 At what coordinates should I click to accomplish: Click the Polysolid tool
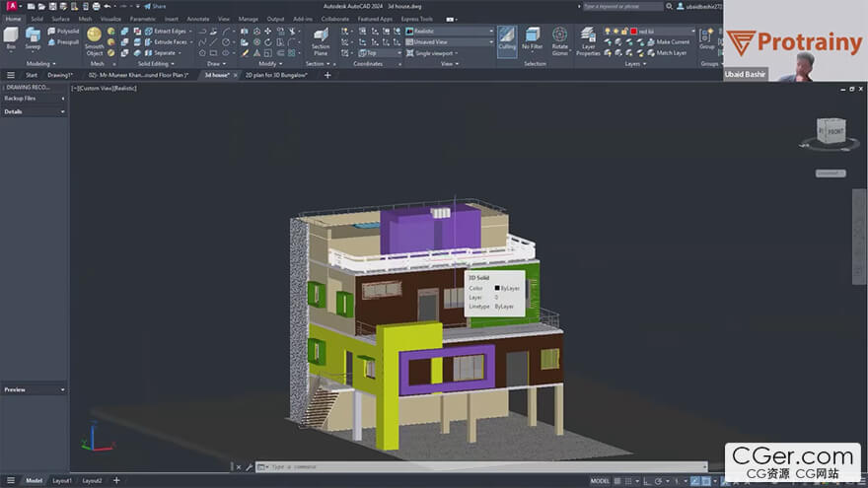pos(62,31)
